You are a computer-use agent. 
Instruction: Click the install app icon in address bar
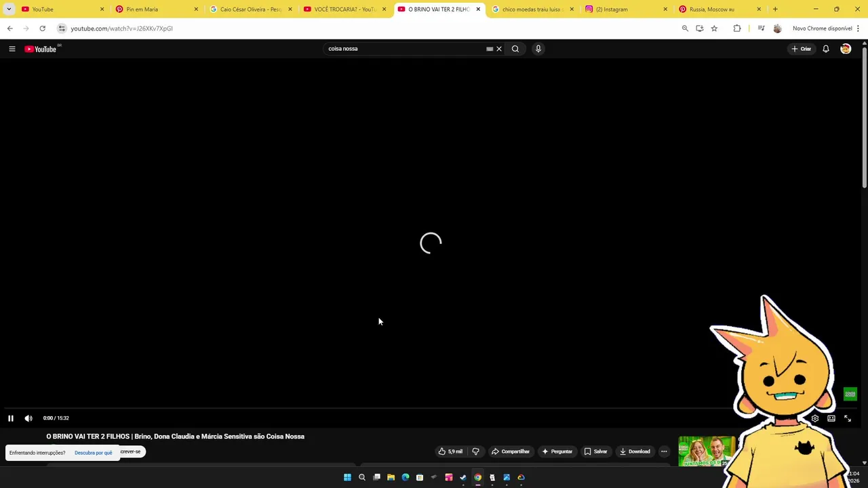[700, 28]
